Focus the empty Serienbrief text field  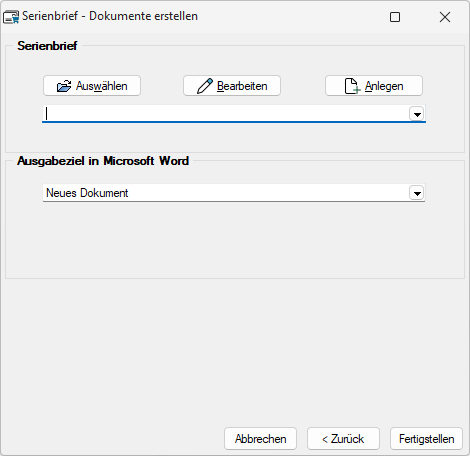tap(226, 114)
